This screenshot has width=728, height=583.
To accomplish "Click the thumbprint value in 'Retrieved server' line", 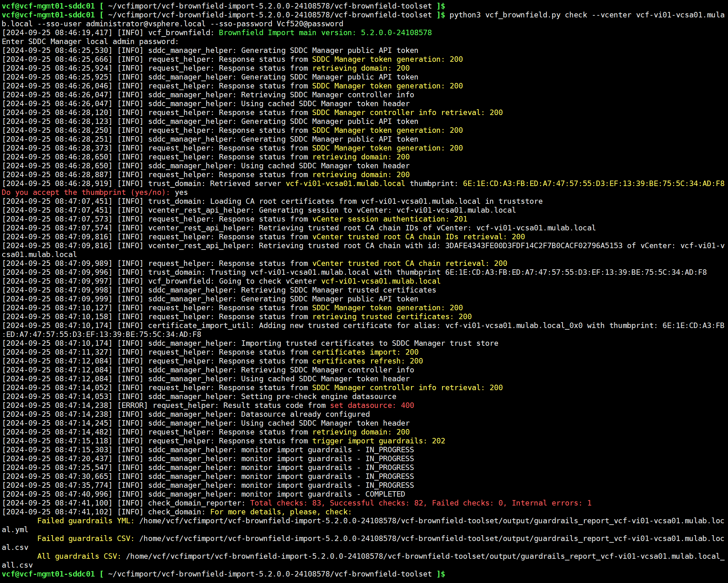I will [x=593, y=184].
